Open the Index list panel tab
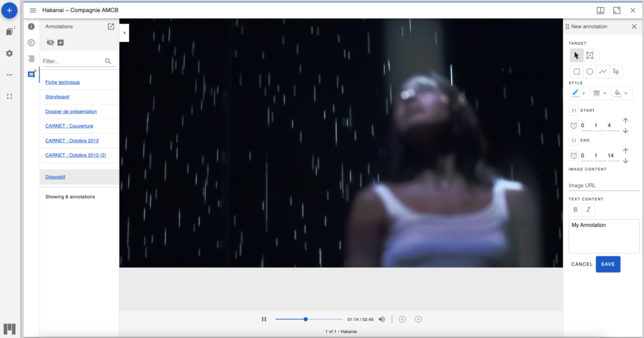This screenshot has height=338, width=644. coord(31,58)
